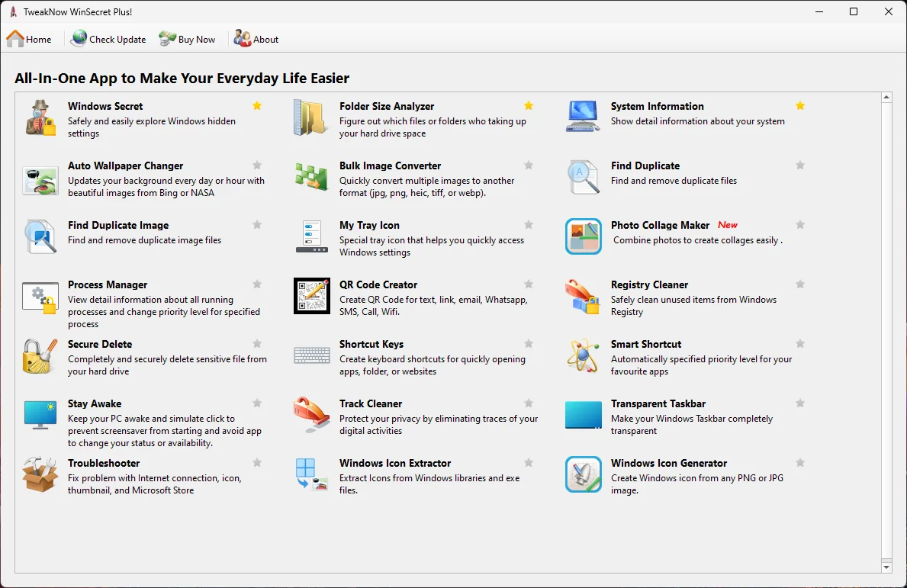Viewport: 907px width, 588px height.
Task: Select the Secure Delete padlock icon
Action: (x=40, y=355)
